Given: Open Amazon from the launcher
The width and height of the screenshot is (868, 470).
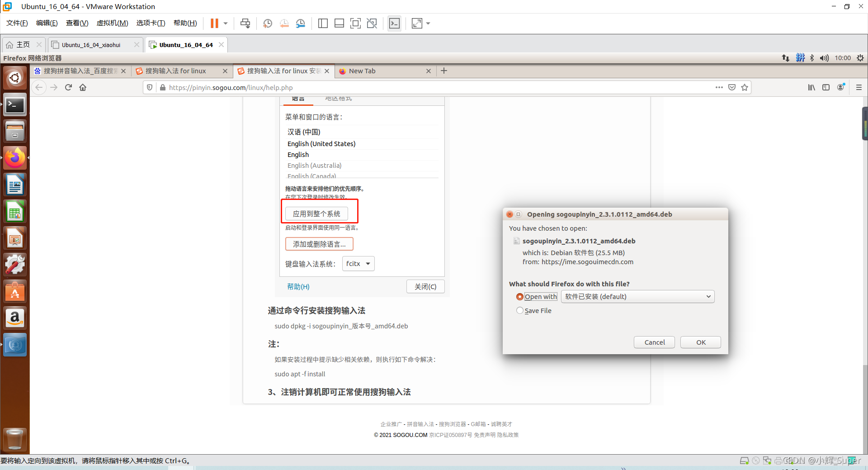Looking at the screenshot, I should coord(15,318).
